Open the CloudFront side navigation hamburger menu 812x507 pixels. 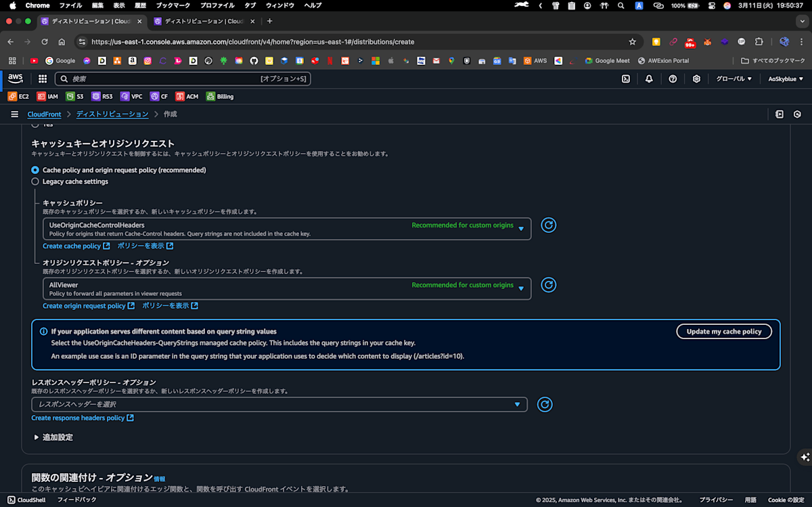pyautogui.click(x=14, y=114)
